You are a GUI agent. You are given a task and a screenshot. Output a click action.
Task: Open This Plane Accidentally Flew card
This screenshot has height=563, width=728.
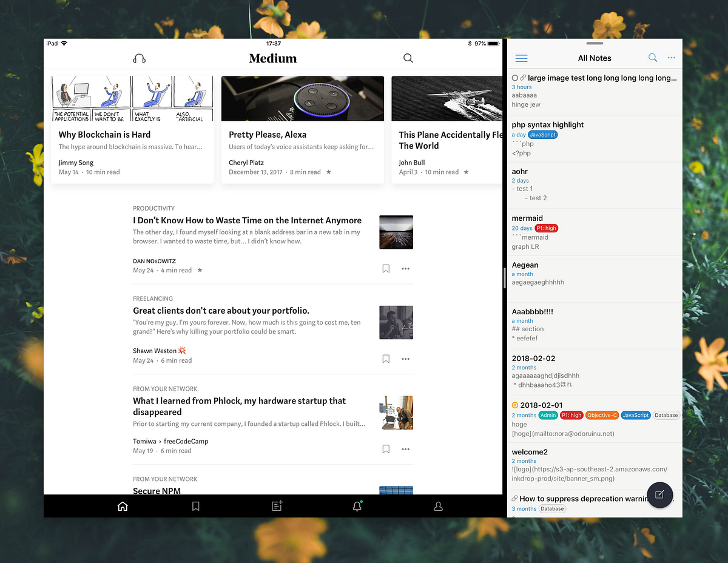[447, 129]
